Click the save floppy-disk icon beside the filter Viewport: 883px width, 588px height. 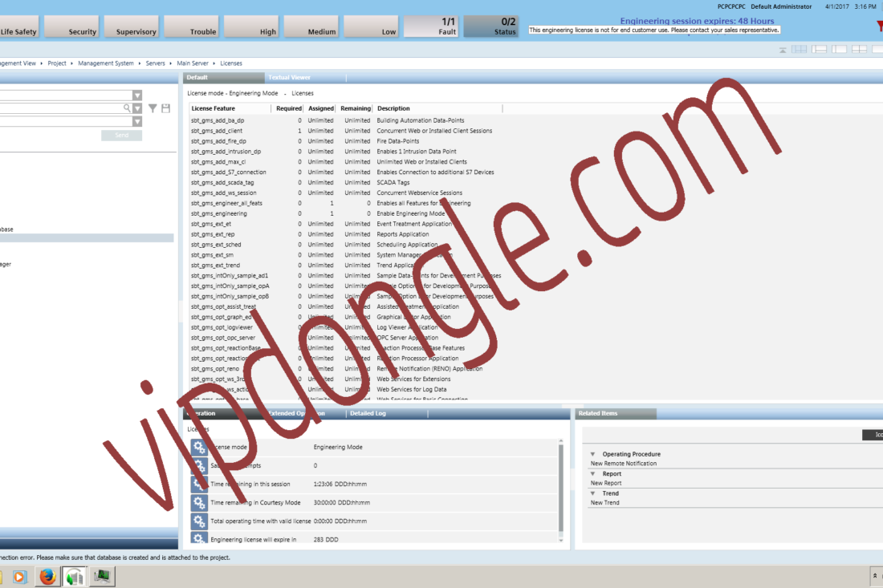[x=165, y=108]
